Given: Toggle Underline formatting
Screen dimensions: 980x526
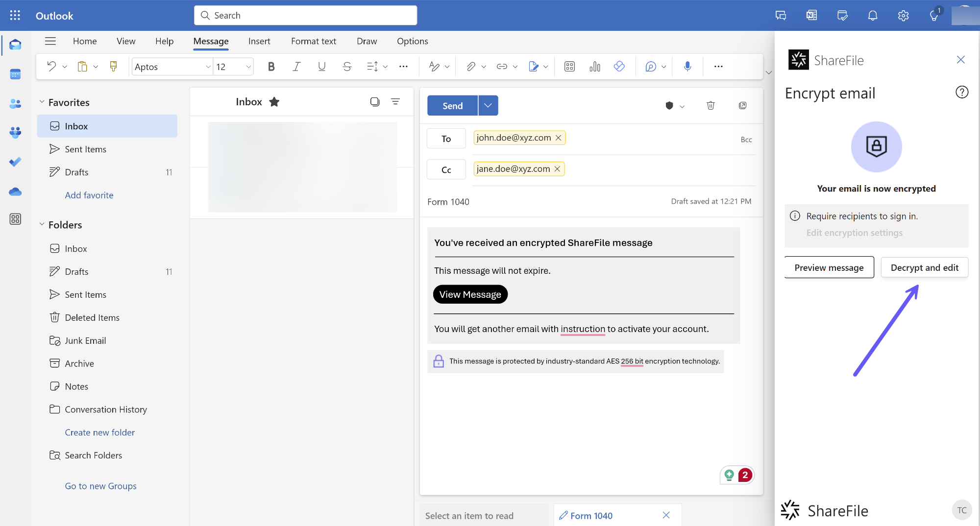Looking at the screenshot, I should [322, 67].
